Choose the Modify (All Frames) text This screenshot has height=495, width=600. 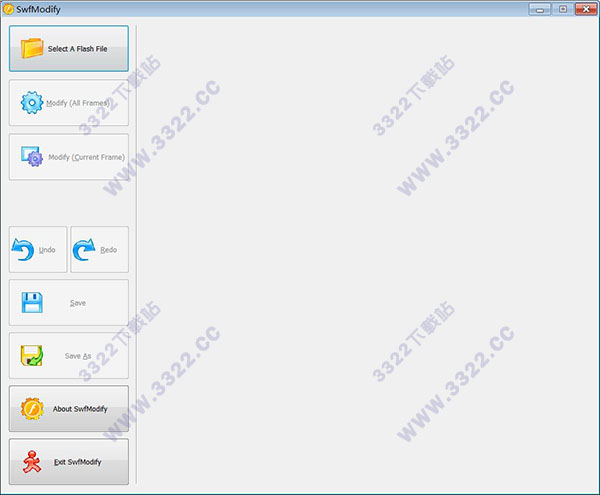tap(78, 103)
